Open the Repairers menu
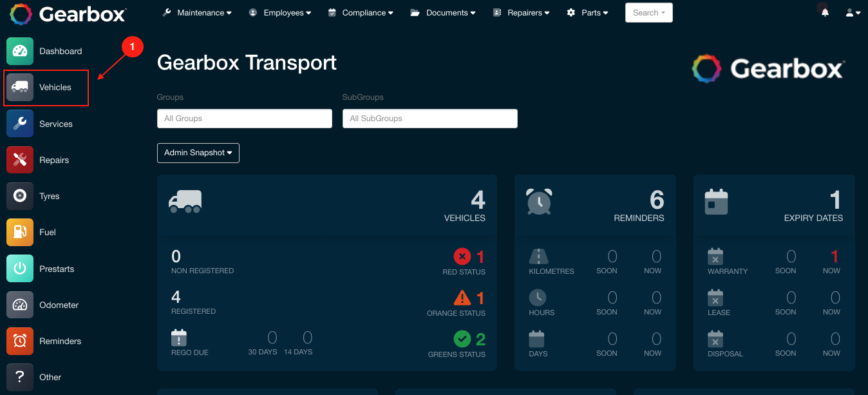 pyautogui.click(x=522, y=13)
